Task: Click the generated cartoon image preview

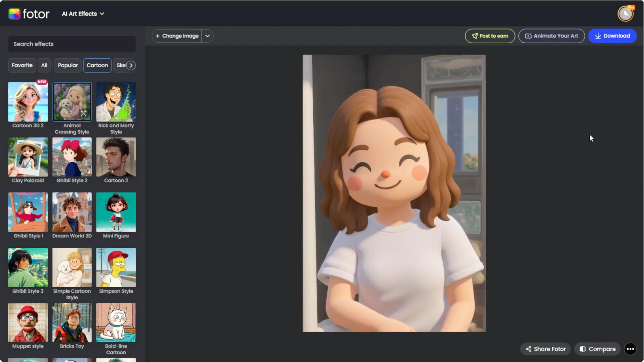Action: [394, 193]
